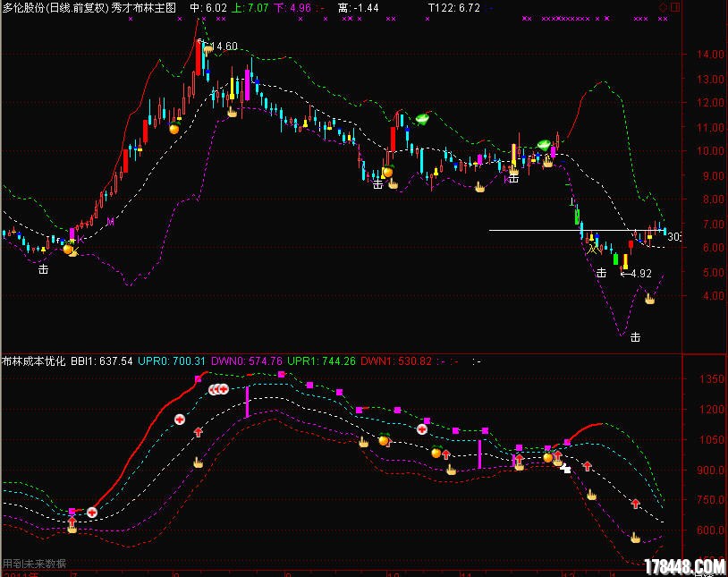Click the DWN0: 574.76 value
The height and width of the screenshot is (577, 728).
(247, 361)
